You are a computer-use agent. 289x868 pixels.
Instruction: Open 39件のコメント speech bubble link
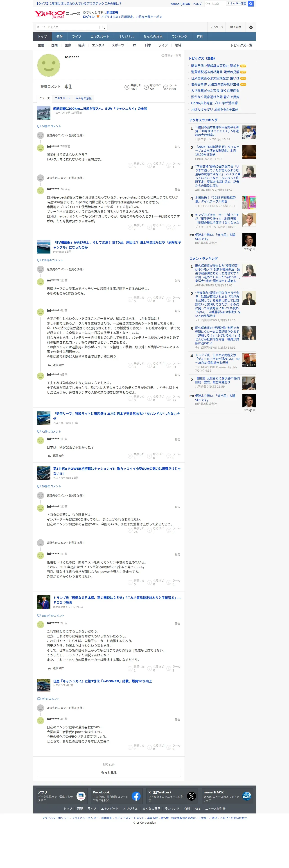(49, 487)
